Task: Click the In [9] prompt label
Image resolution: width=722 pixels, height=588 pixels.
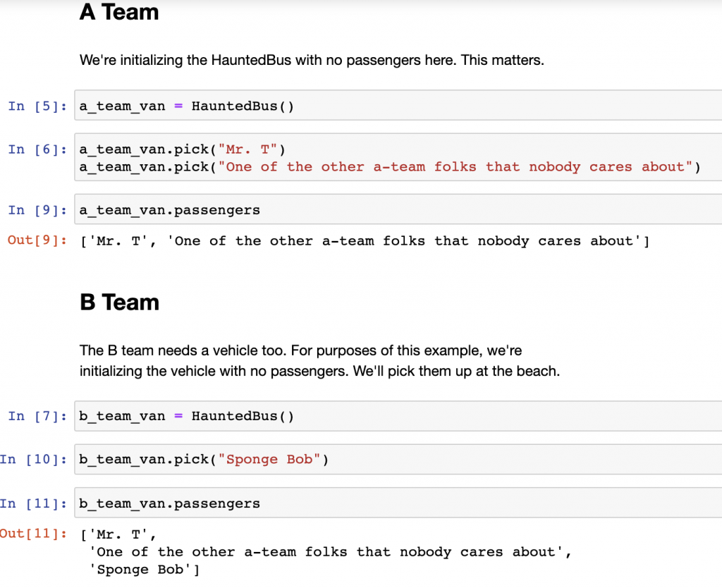Action: (x=37, y=210)
